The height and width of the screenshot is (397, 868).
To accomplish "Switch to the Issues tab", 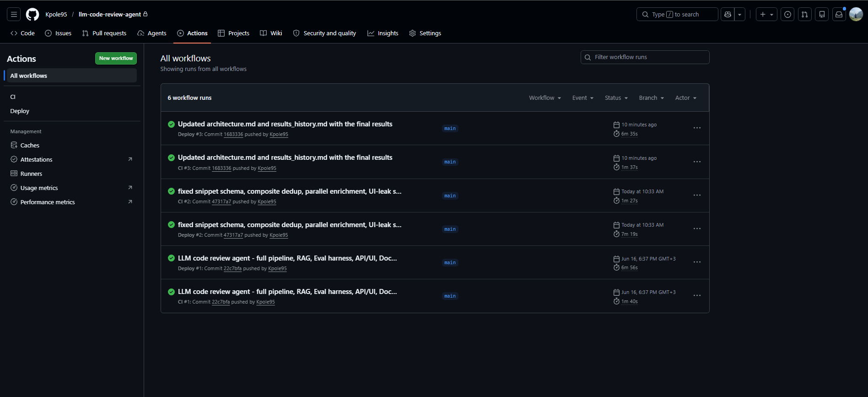I will pos(58,33).
